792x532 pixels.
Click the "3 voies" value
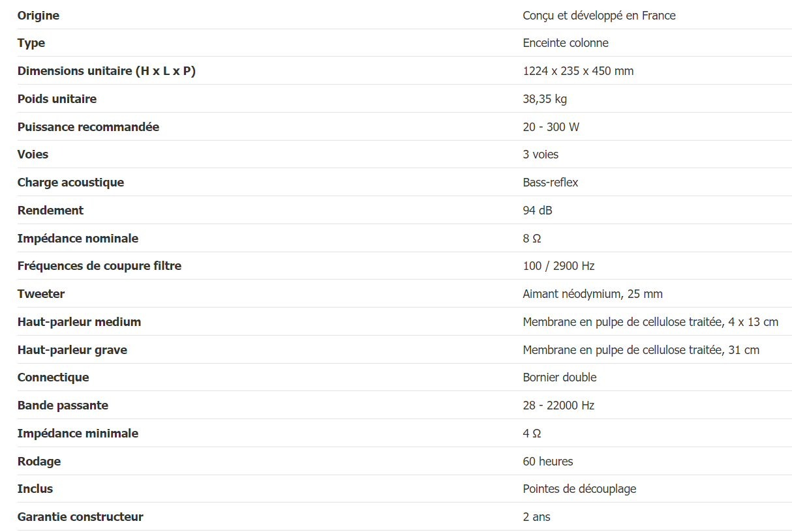pyautogui.click(x=540, y=155)
